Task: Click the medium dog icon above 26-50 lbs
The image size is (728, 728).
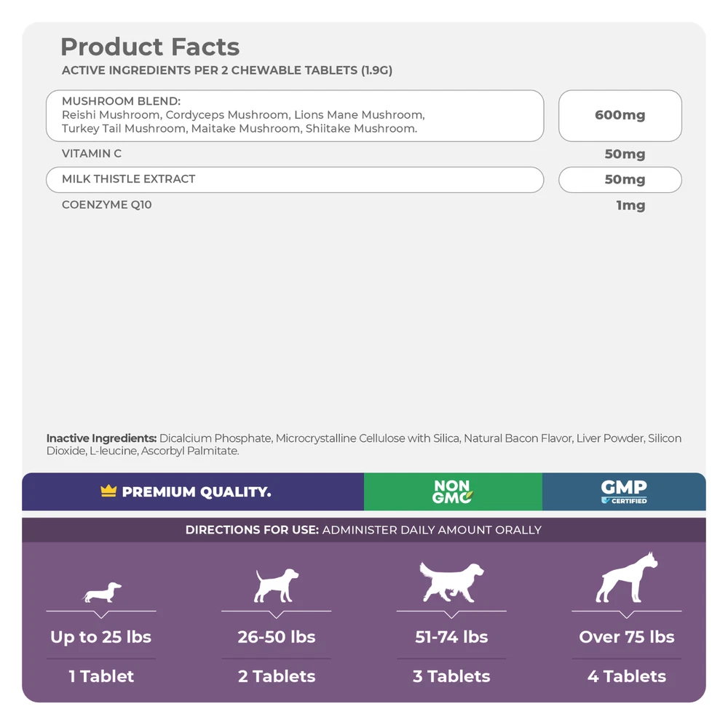Action: (276, 585)
